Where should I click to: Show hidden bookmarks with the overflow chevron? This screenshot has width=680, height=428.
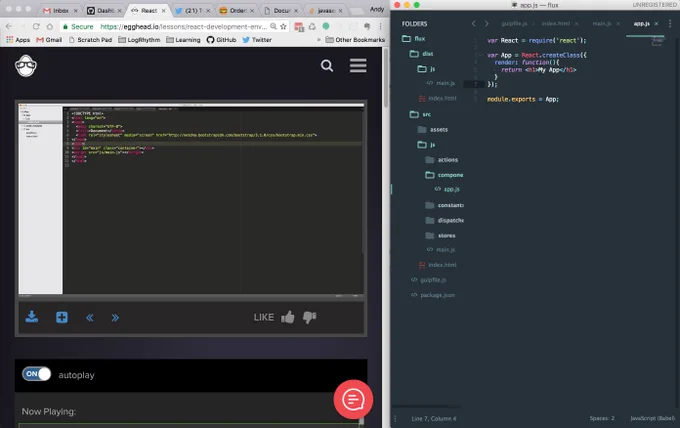coord(319,39)
